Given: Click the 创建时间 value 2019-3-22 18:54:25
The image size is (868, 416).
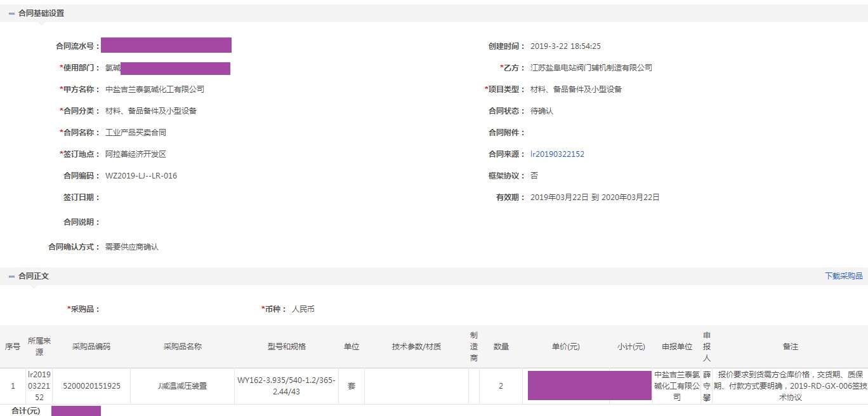Looking at the screenshot, I should pyautogui.click(x=565, y=46).
